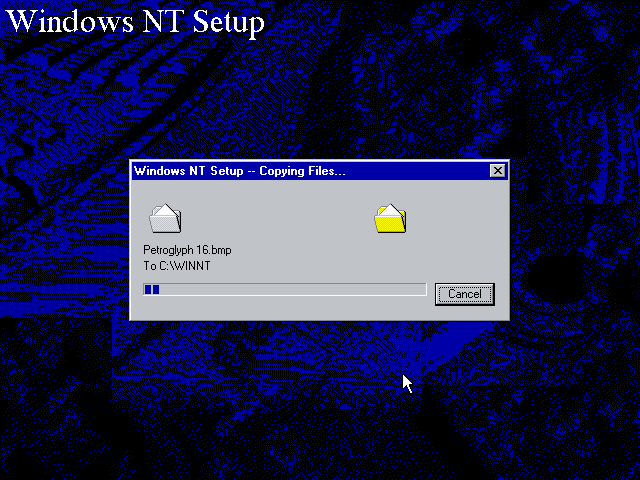The width and height of the screenshot is (640, 480).
Task: Click the To C:\WINNT destination label
Action: (177, 266)
